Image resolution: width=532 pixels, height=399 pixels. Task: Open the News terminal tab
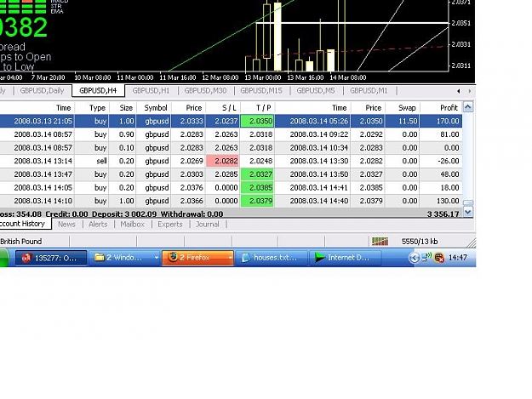pyautogui.click(x=66, y=225)
